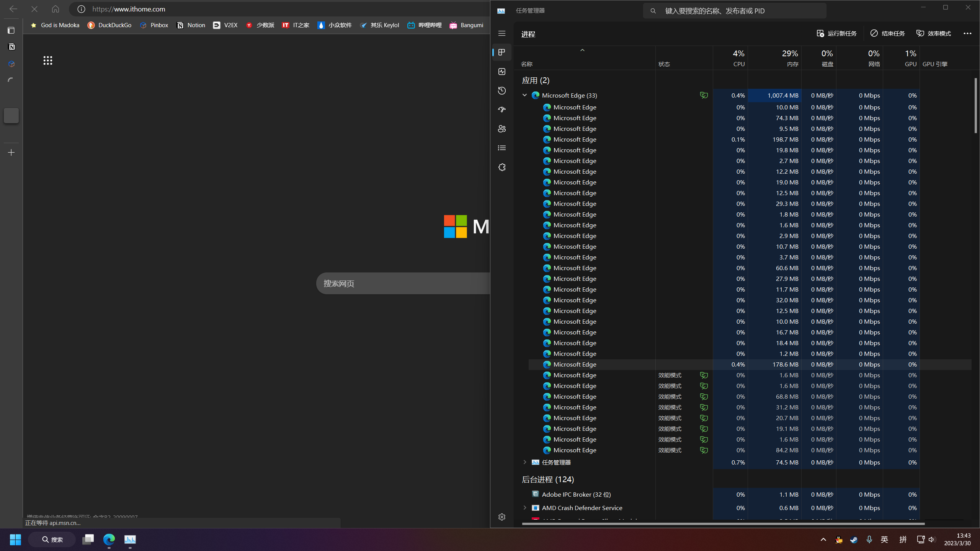Open Task Manager settings gear
The image size is (980, 551).
tap(502, 517)
